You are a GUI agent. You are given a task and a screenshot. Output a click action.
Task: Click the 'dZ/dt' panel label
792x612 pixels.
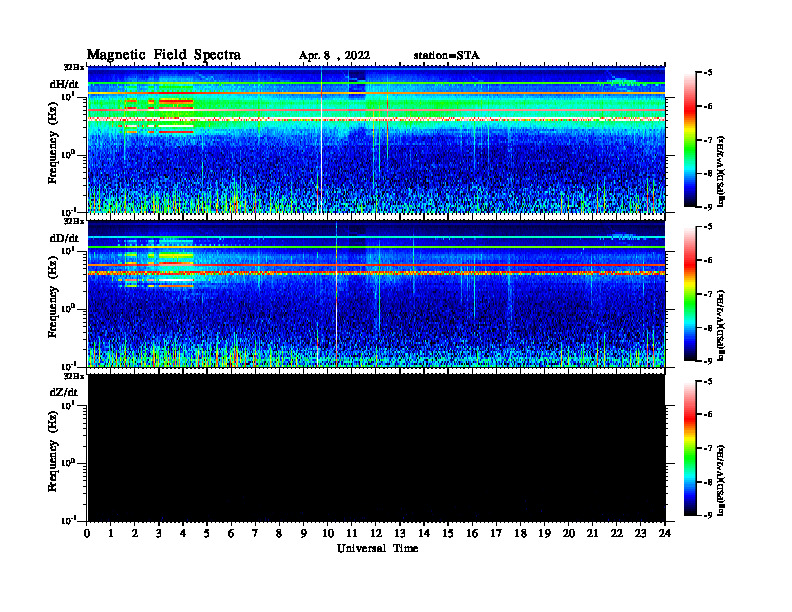pos(64,392)
